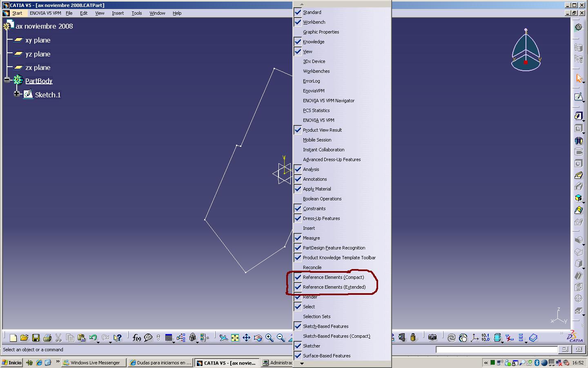This screenshot has width=588, height=368.
Task: Click the Windows Inicio start button
Action: tap(11, 363)
